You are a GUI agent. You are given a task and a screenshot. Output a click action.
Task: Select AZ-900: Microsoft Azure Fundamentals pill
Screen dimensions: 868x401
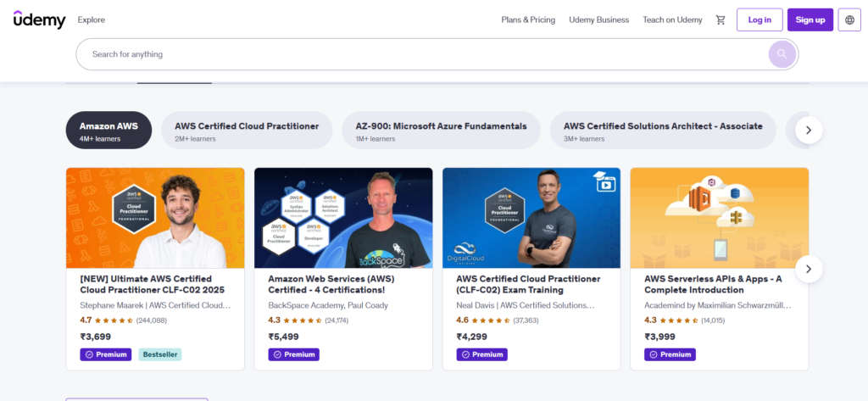point(441,131)
